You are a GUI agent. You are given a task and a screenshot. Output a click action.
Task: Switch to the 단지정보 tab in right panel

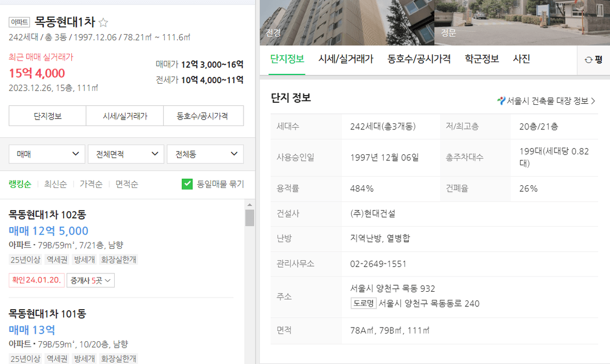click(x=287, y=59)
